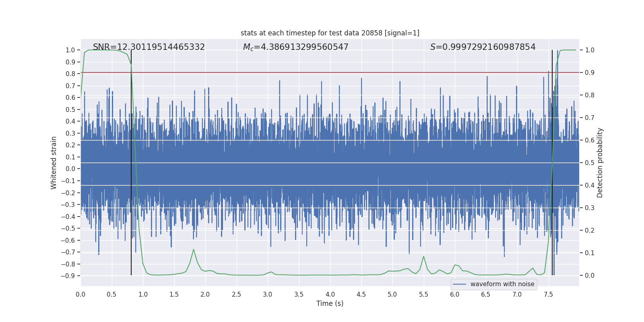The image size is (644, 322).
Task: Click the blue line sample in the legend
Action: (x=460, y=284)
